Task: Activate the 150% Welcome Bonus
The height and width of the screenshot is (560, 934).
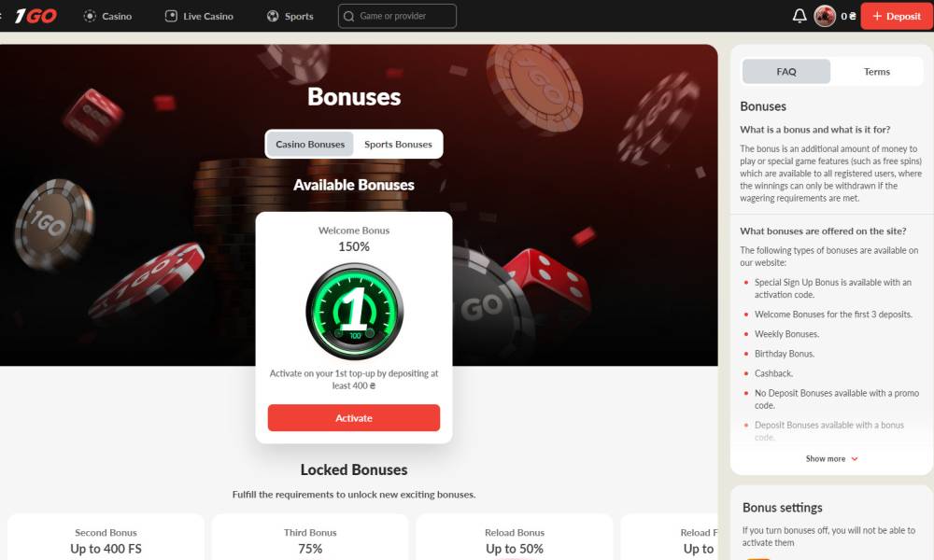Action: click(354, 418)
